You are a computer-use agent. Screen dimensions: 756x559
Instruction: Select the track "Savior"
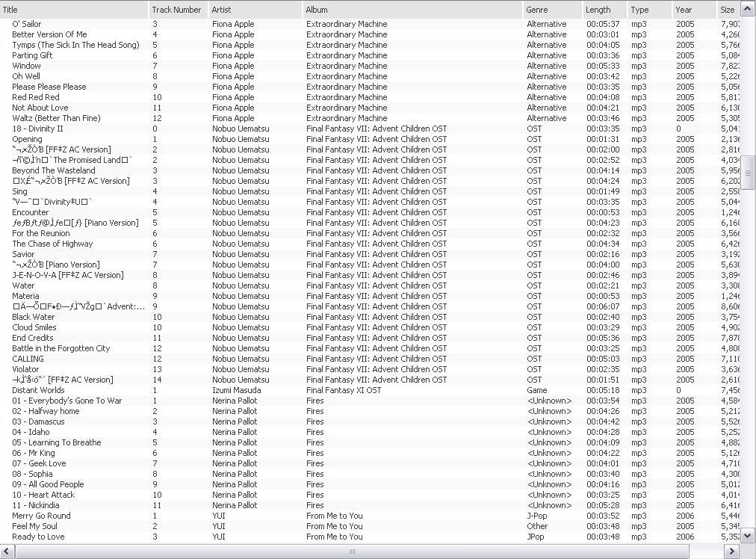[23, 254]
